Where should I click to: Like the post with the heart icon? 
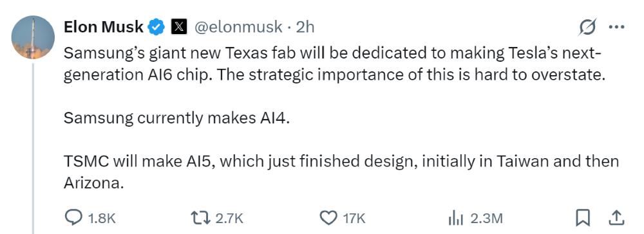click(328, 218)
